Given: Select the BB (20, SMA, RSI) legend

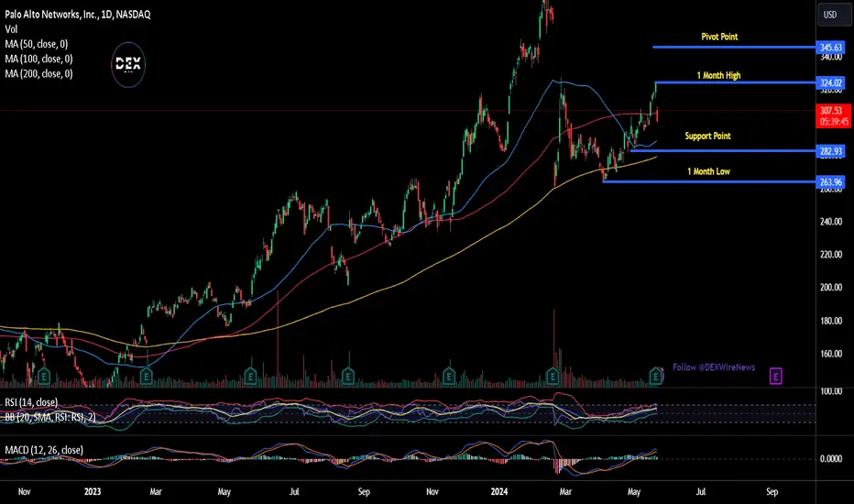Looking at the screenshot, I should [x=50, y=417].
